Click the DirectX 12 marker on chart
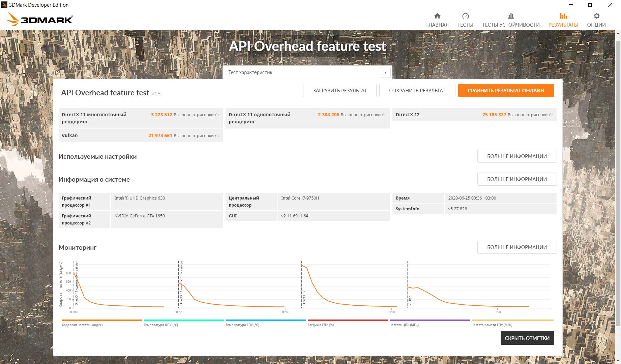This screenshot has height=364, width=621. tap(304, 298)
